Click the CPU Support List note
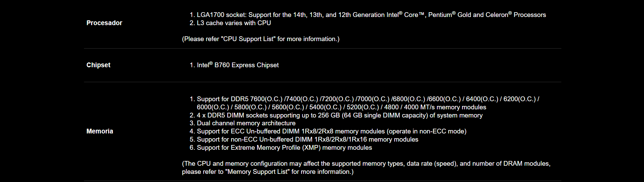The image size is (644, 182). pyautogui.click(x=261, y=39)
